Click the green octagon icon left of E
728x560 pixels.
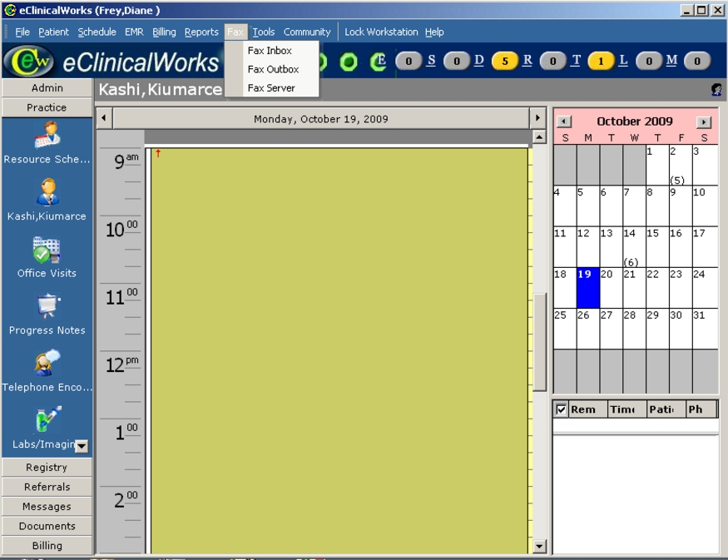pos(349,62)
